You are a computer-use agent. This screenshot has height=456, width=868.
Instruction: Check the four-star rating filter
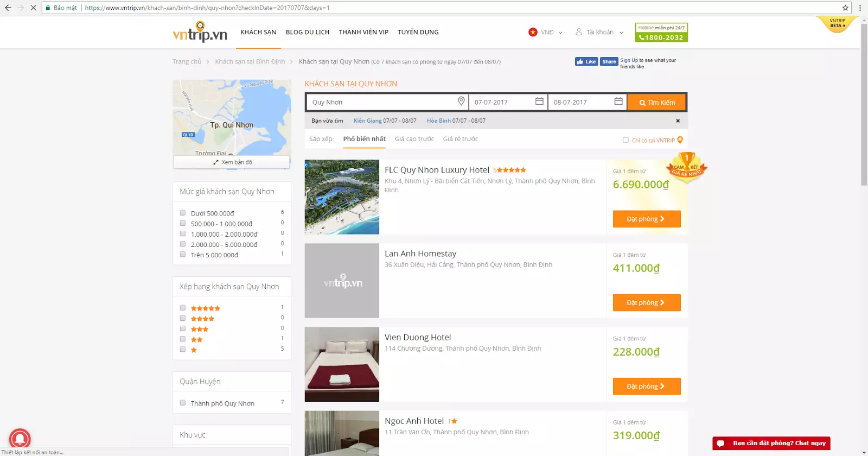coord(183,318)
